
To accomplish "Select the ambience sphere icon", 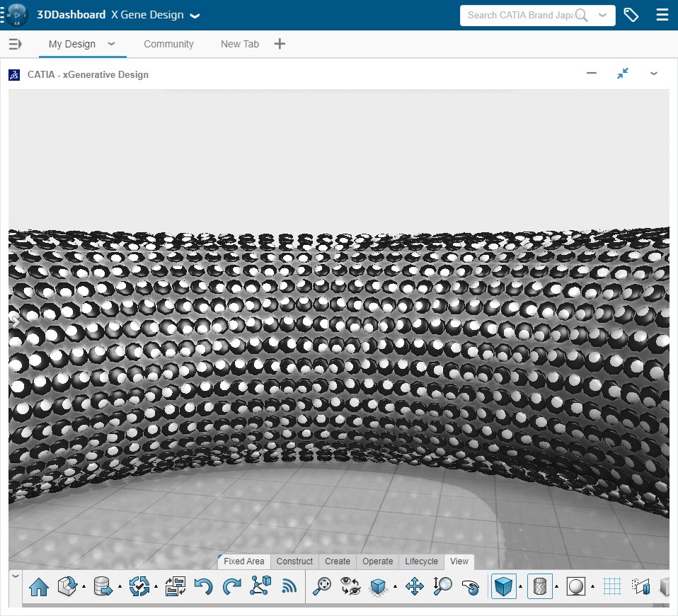I will coord(575,586).
